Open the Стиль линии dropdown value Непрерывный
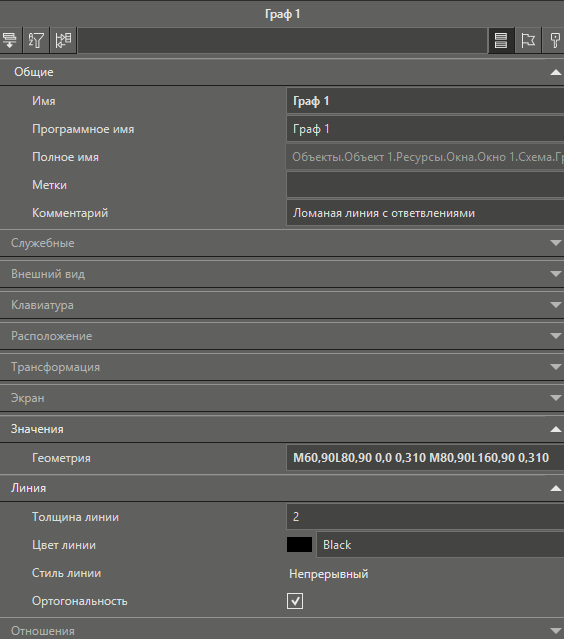This screenshot has height=639, width=564. (329, 574)
